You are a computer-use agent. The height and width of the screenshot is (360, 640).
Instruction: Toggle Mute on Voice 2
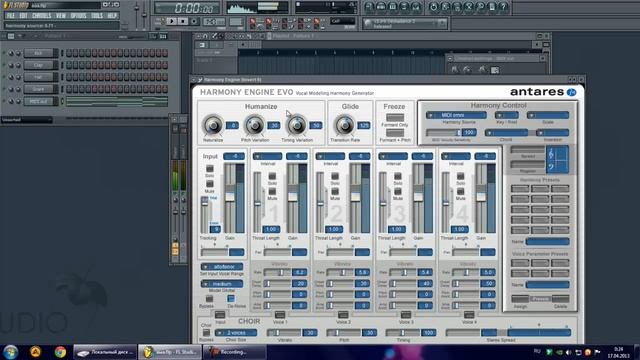[335, 191]
